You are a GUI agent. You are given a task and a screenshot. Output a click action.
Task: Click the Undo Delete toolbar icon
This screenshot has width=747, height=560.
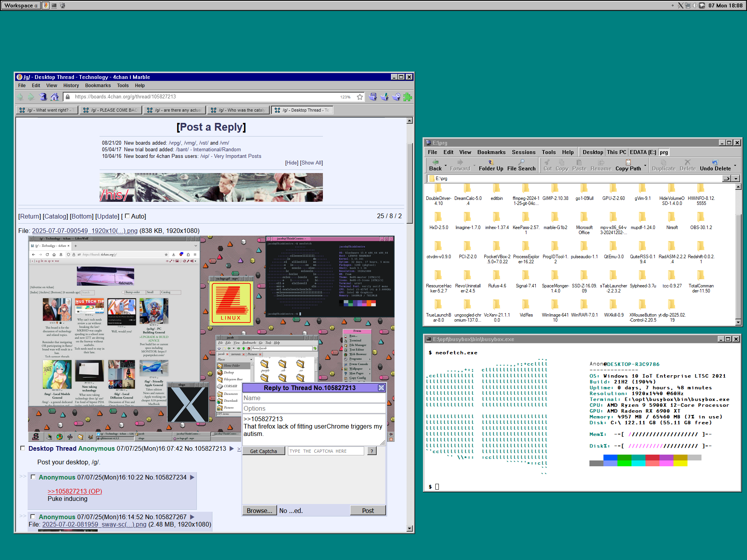click(715, 165)
